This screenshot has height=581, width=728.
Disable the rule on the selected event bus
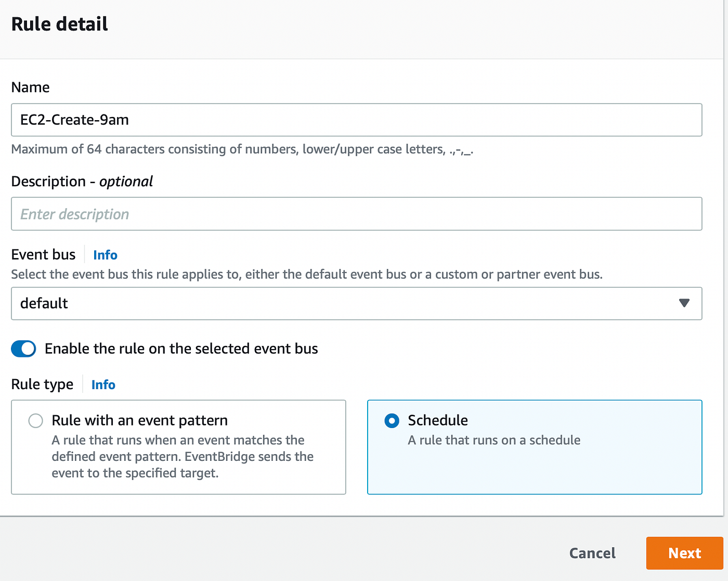(23, 348)
